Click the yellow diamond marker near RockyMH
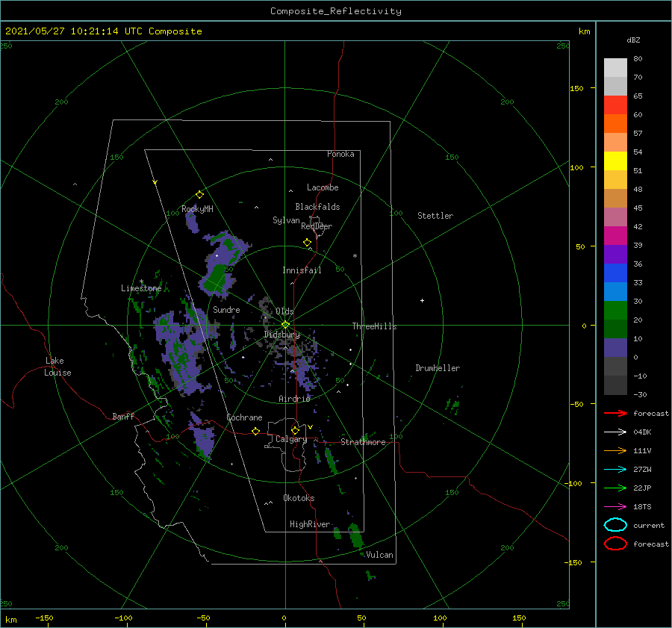The height and width of the screenshot is (628, 672). [x=199, y=195]
